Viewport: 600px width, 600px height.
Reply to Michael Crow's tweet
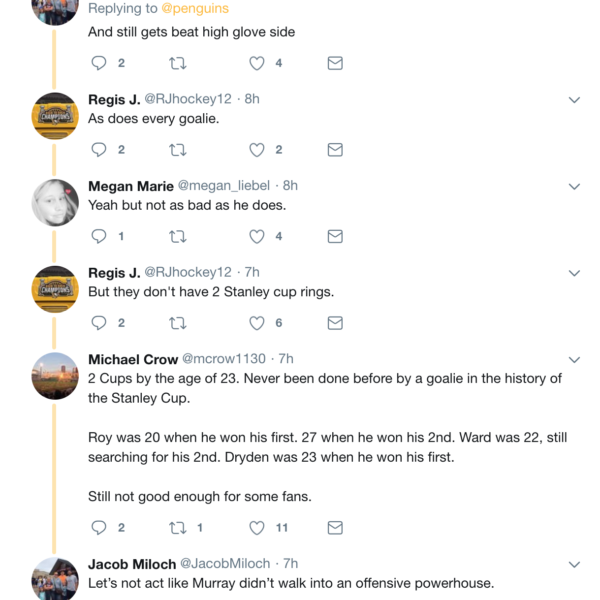(99, 527)
